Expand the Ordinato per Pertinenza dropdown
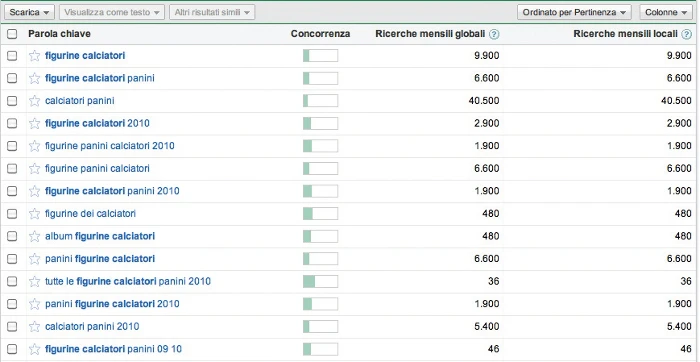 point(574,12)
